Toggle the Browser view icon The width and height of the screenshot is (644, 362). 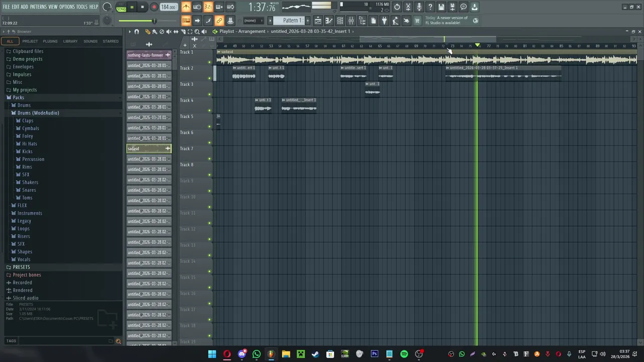pos(362,21)
